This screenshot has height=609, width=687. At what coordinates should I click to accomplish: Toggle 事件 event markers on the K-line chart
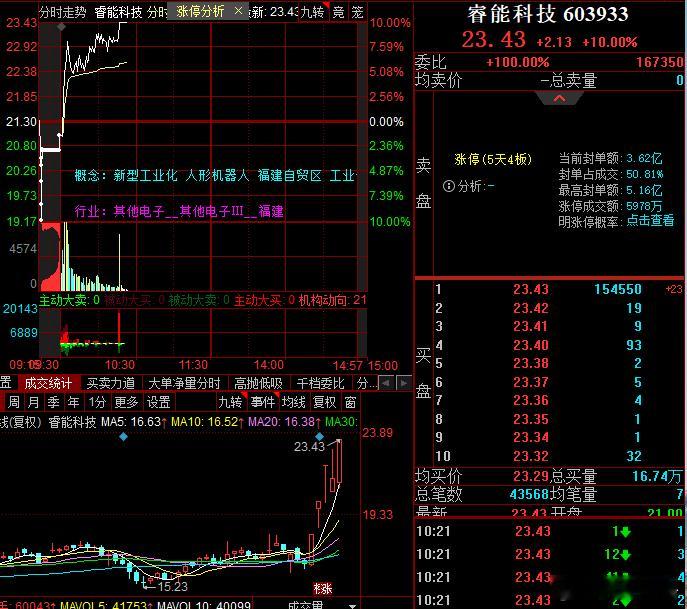(262, 402)
